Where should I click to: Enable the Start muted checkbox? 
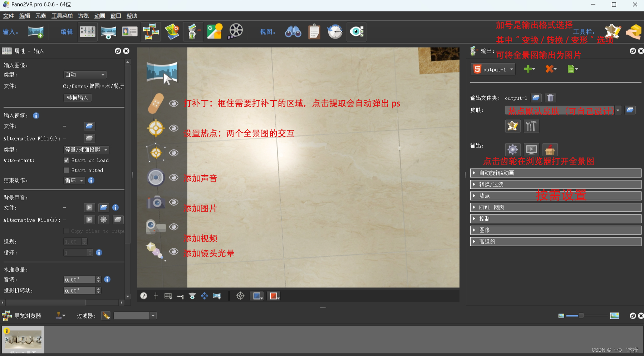[x=66, y=170]
